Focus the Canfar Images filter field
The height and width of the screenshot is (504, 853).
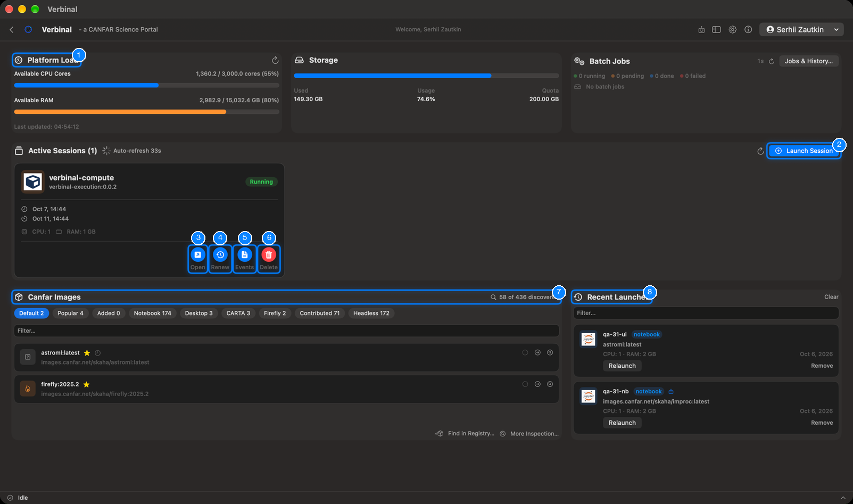(286, 331)
